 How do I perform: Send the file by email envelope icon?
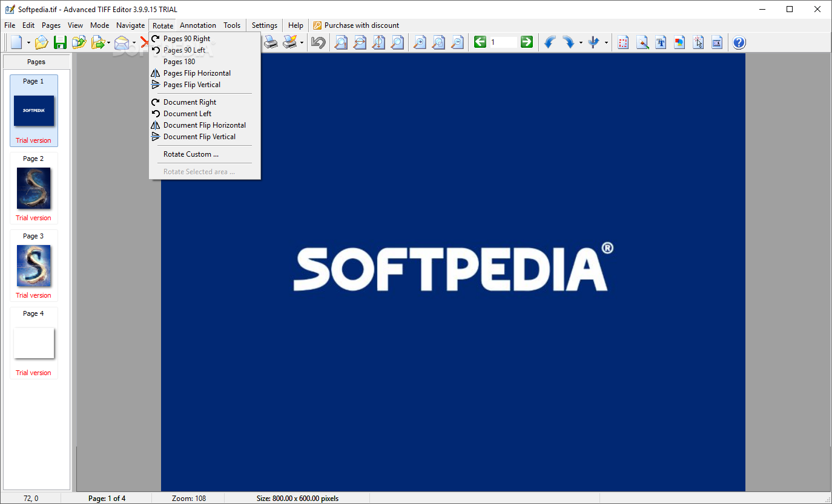point(122,42)
